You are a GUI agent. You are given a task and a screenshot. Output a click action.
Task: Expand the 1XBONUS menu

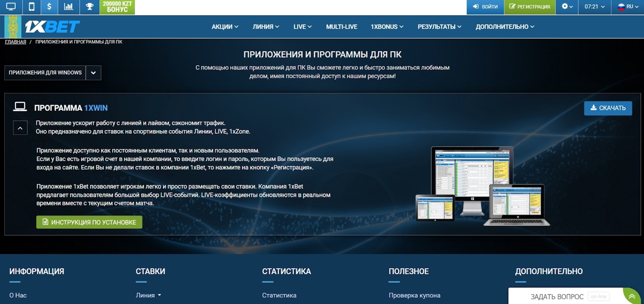(387, 27)
